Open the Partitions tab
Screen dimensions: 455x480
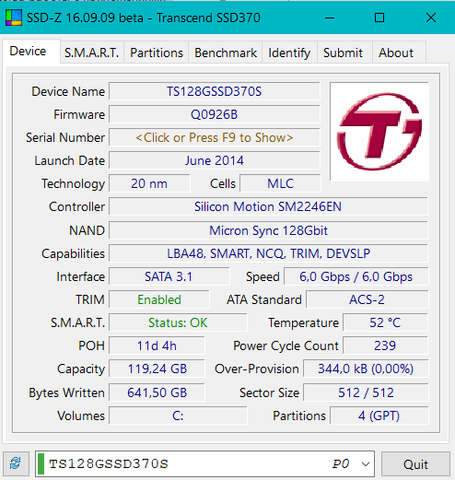pyautogui.click(x=156, y=52)
